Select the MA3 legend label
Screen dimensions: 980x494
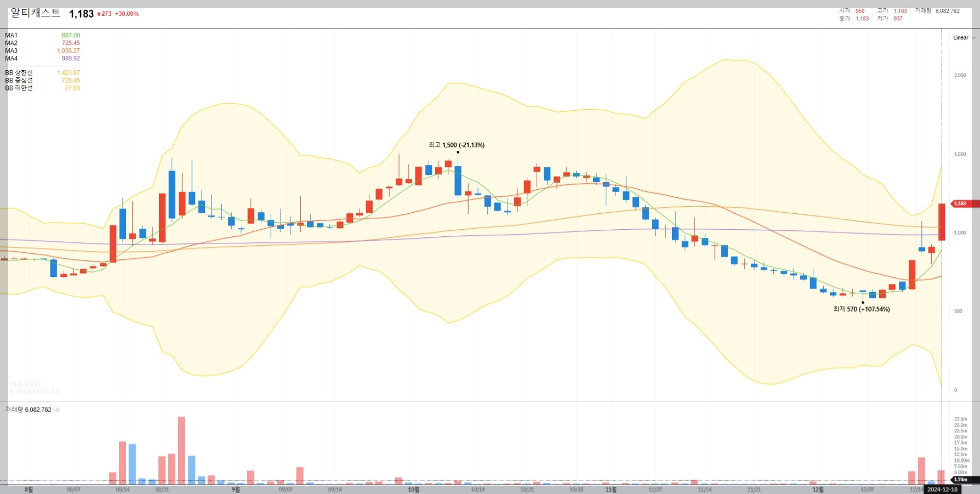coord(11,50)
